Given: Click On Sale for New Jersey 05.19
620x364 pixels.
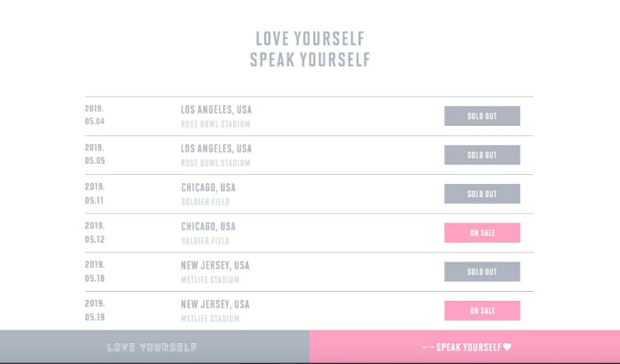Looking at the screenshot, I should 482,310.
